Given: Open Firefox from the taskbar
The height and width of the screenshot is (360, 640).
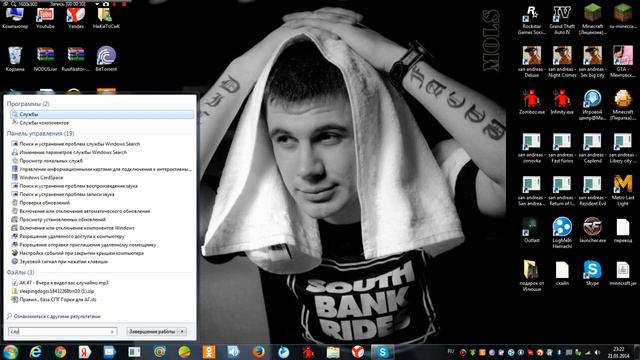Looking at the screenshot, I should pos(258,352).
